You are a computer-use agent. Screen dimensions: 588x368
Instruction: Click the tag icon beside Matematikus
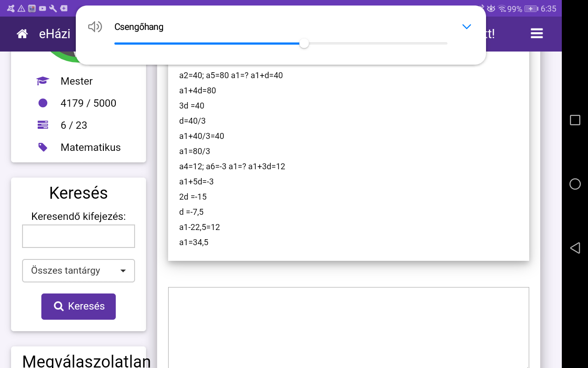click(x=43, y=147)
